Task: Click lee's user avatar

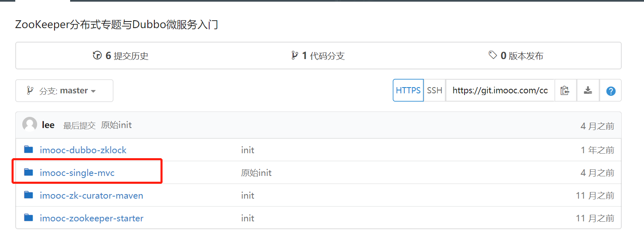Action: coord(30,125)
